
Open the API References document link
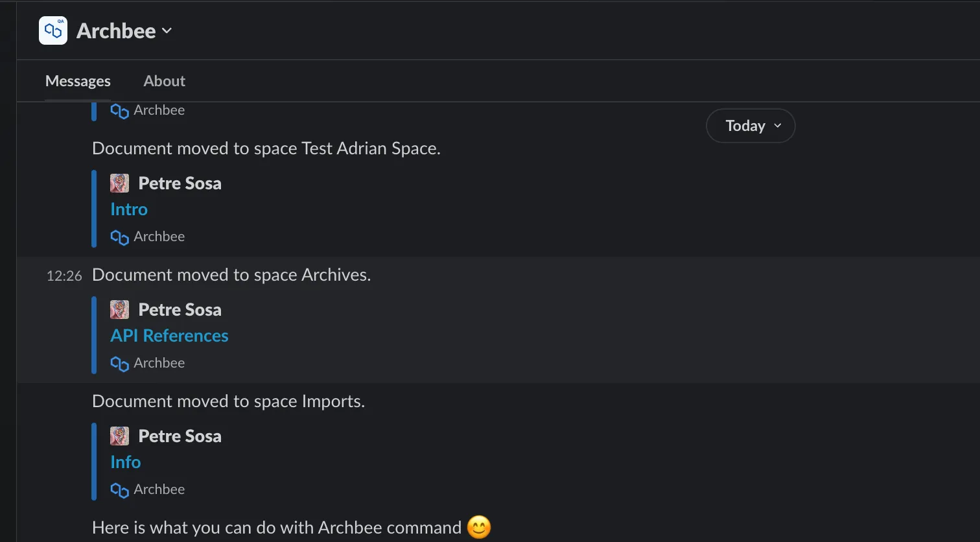click(x=169, y=336)
